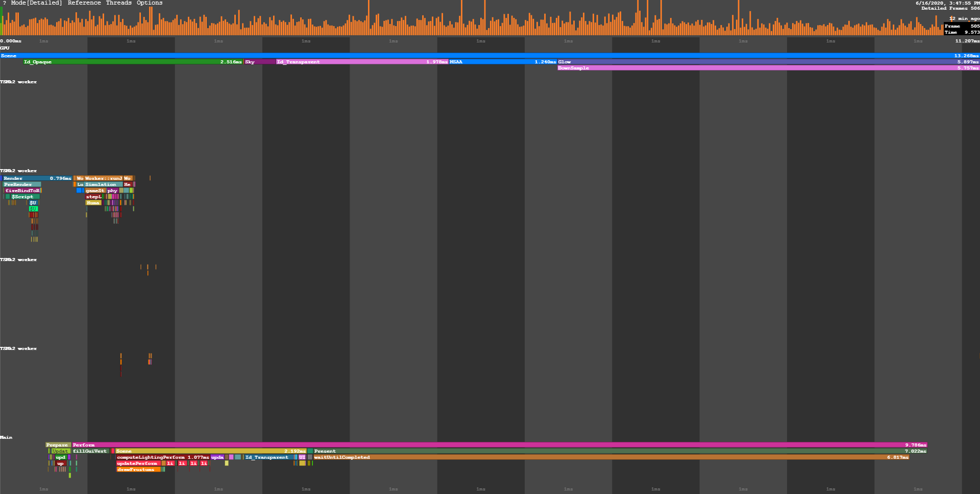The width and height of the screenshot is (980, 494).
Task: Select the green Id_Opaque GPU bar
Action: (x=133, y=62)
